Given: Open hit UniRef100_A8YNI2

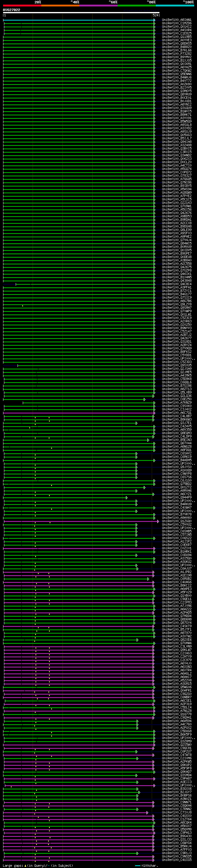Looking at the screenshot, I should (x=177, y=104).
